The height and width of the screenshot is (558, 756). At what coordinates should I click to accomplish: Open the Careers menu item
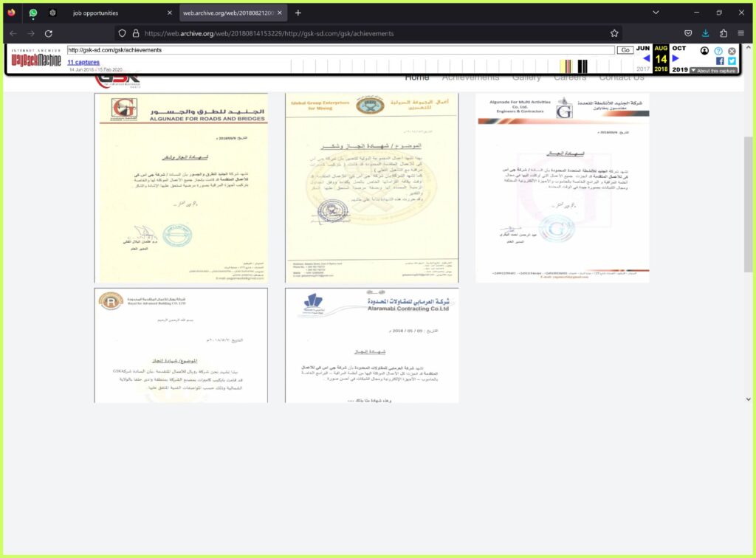[570, 77]
